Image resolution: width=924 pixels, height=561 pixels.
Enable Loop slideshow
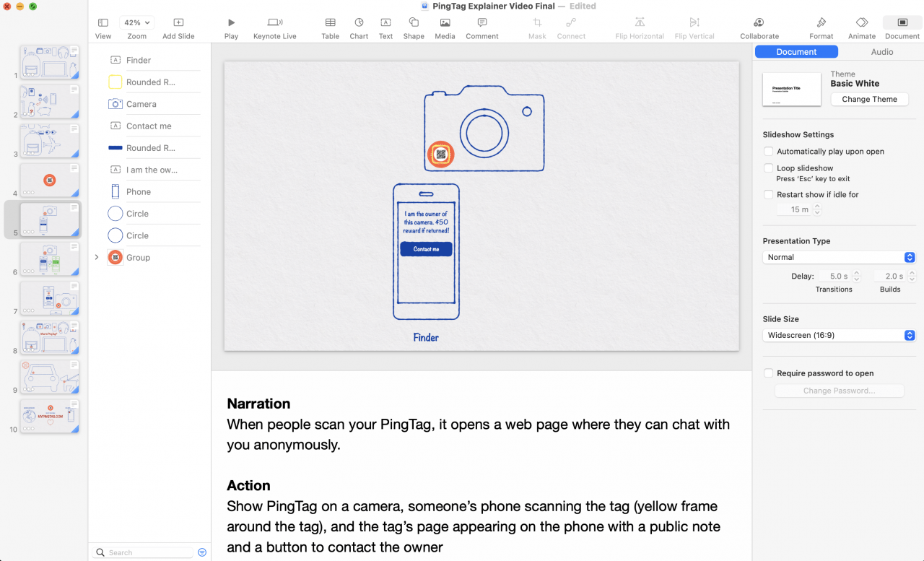(x=768, y=168)
